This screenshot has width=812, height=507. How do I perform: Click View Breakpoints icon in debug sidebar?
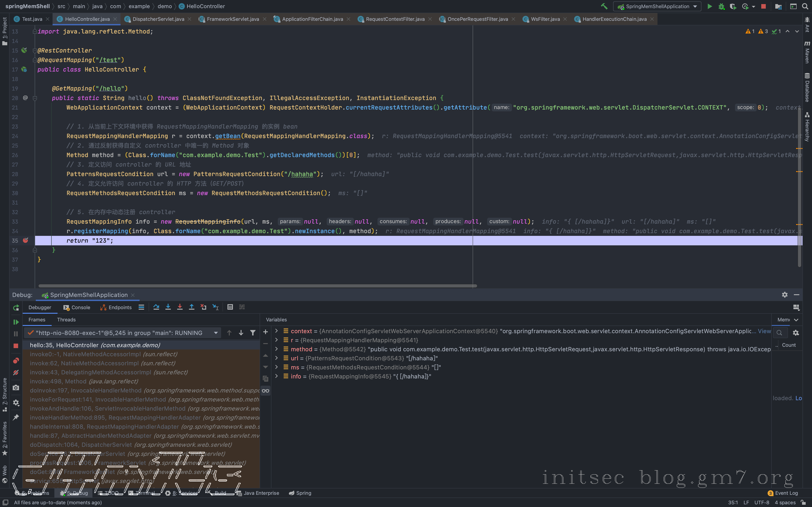coord(16,361)
